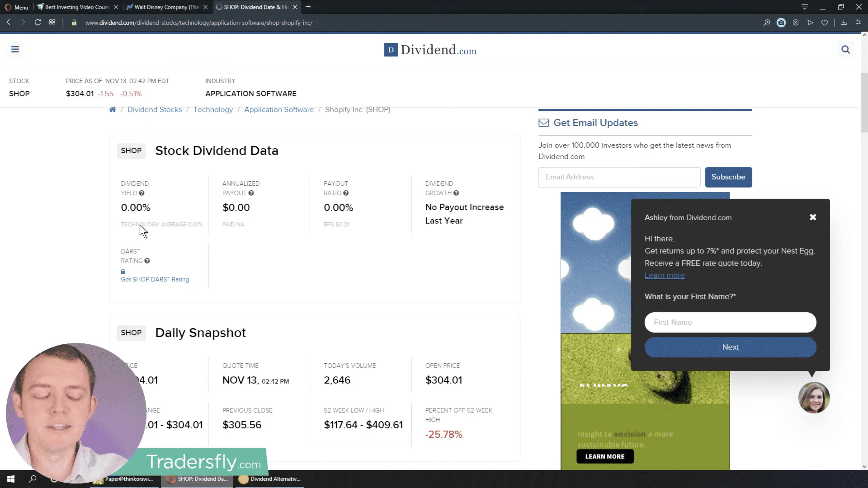The width and height of the screenshot is (868, 488).
Task: Click the blue lock icon under DARS Rating
Action: 123,271
